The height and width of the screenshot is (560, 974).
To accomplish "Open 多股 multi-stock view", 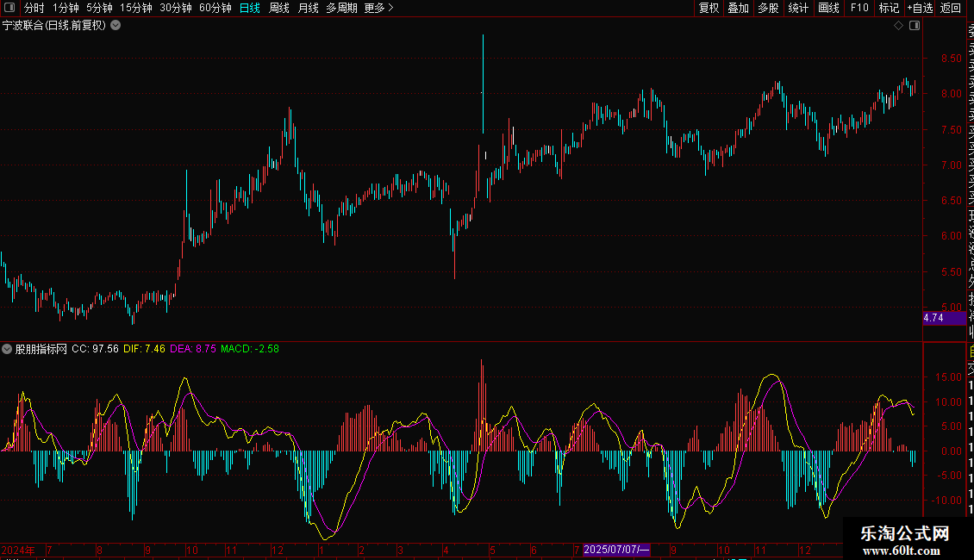I will pos(768,8).
